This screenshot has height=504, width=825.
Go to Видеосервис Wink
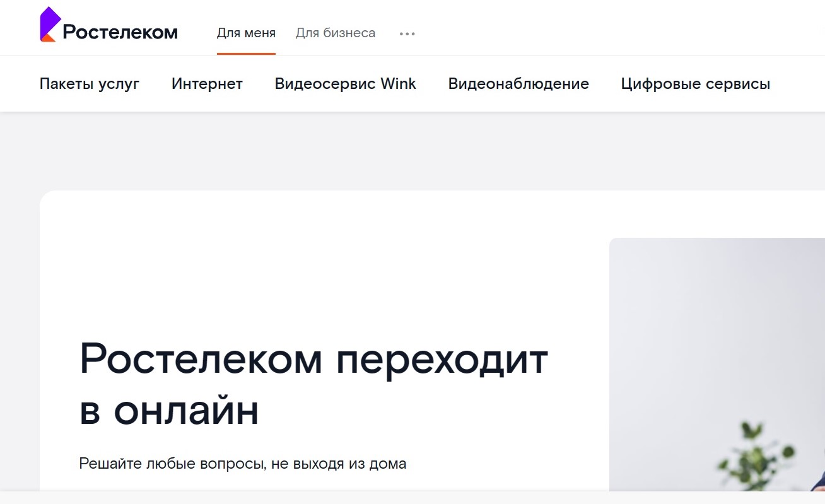click(x=346, y=84)
